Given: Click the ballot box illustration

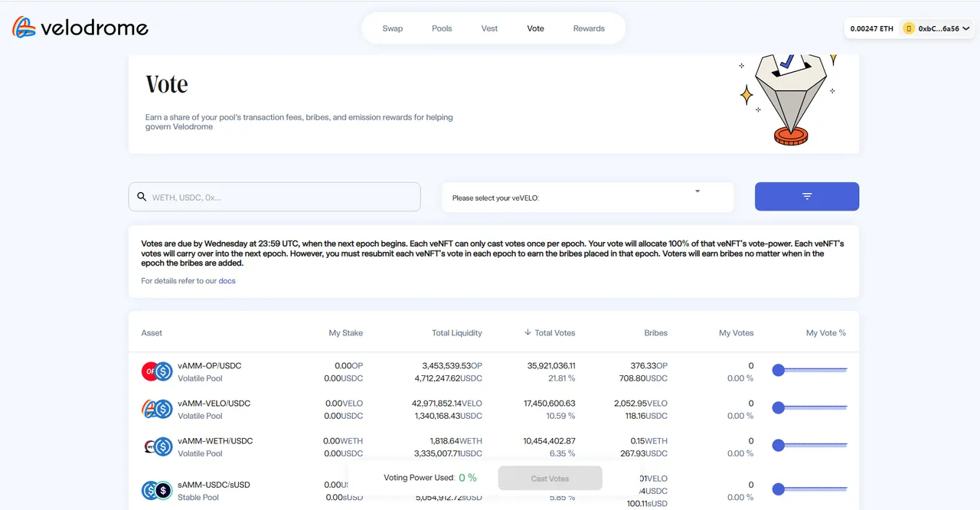Looking at the screenshot, I should pyautogui.click(x=789, y=100).
